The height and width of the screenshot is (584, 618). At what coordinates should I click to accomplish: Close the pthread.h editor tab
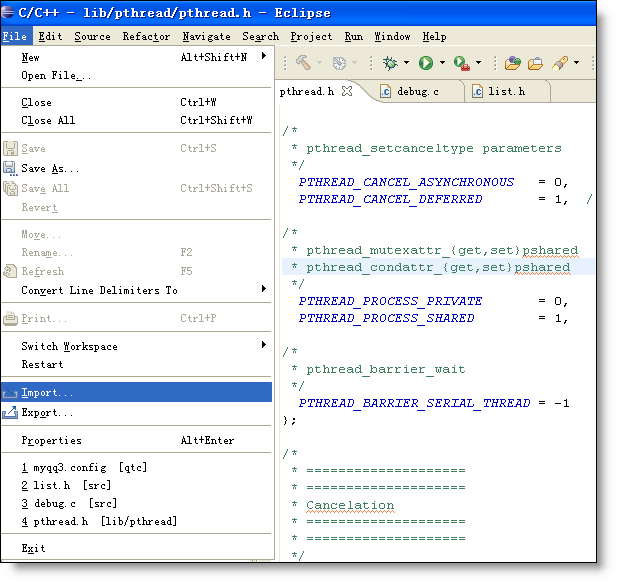[348, 91]
